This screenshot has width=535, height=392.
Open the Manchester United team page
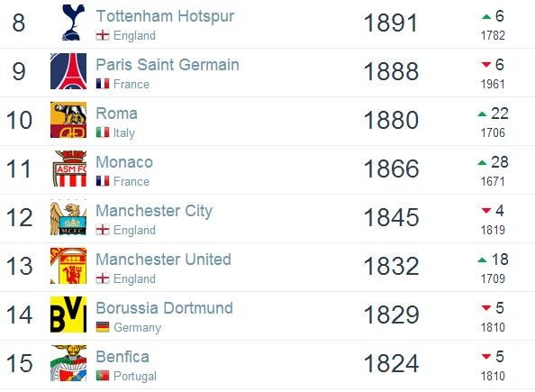pos(164,260)
